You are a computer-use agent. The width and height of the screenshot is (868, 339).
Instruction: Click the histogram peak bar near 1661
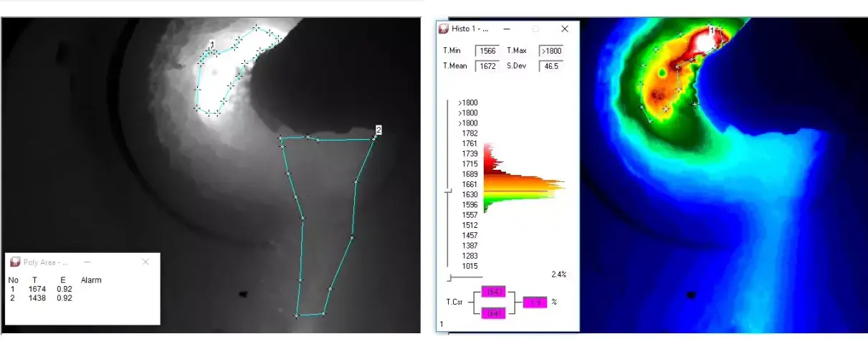pyautogui.click(x=523, y=185)
